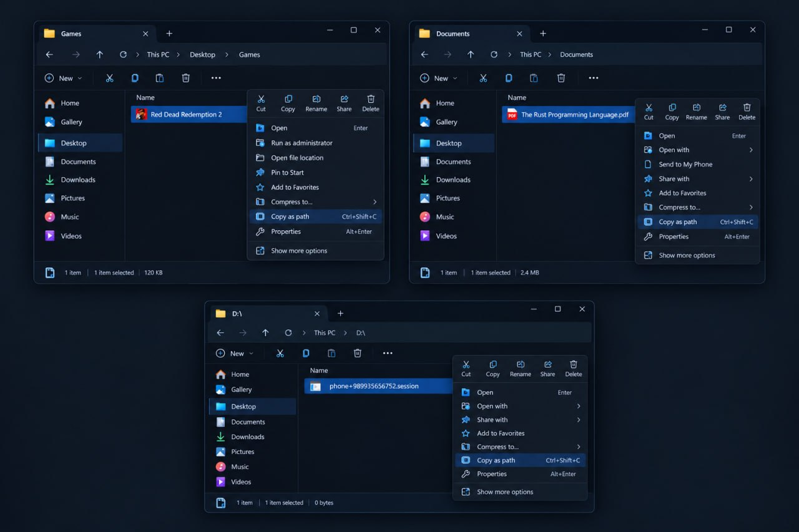Click Copy icon in D:\ window toolbar
This screenshot has height=532, width=799.
tap(306, 353)
